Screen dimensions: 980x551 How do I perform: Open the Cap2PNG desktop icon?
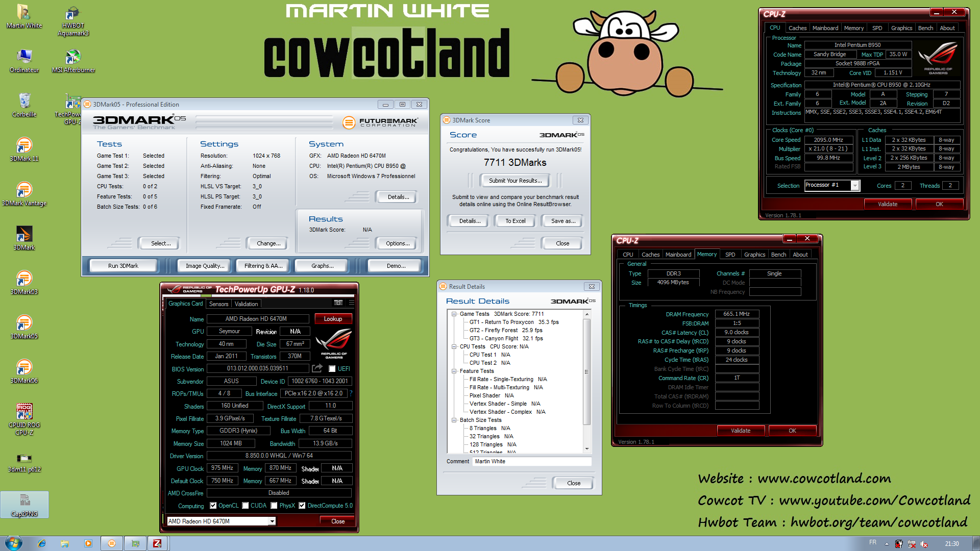click(24, 505)
